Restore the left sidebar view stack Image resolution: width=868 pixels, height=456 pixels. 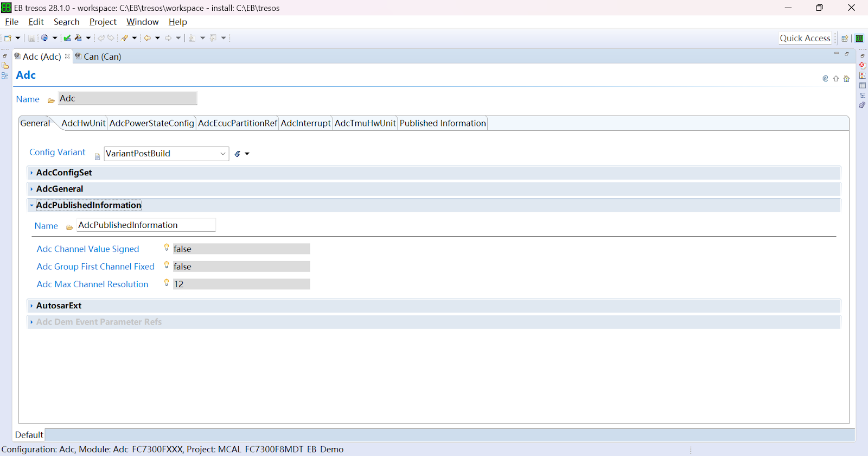point(5,56)
